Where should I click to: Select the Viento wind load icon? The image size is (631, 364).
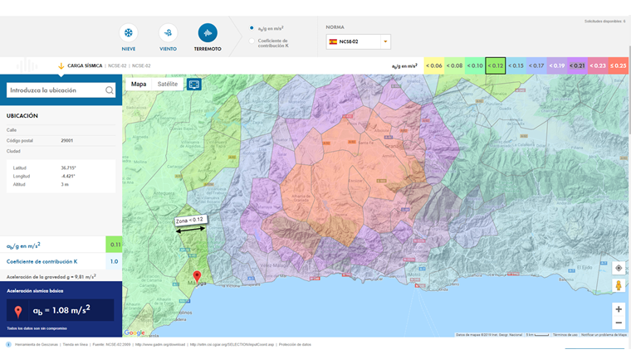[x=168, y=33]
